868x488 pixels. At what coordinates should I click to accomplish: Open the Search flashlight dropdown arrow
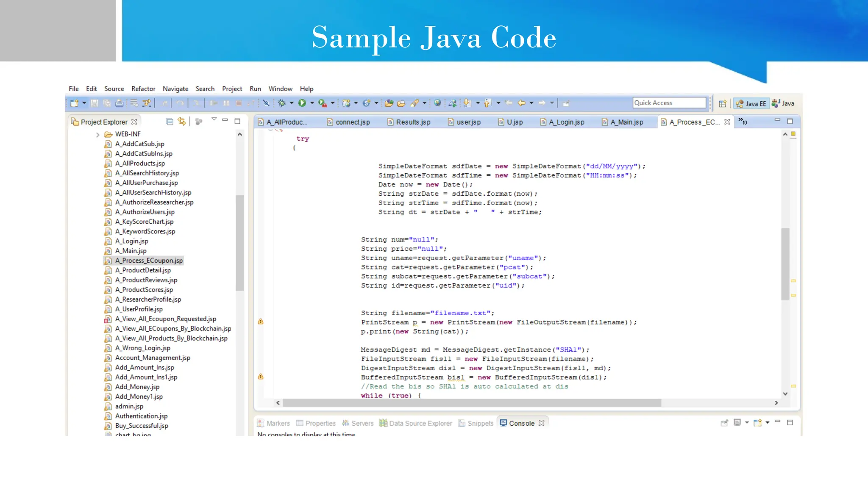424,103
